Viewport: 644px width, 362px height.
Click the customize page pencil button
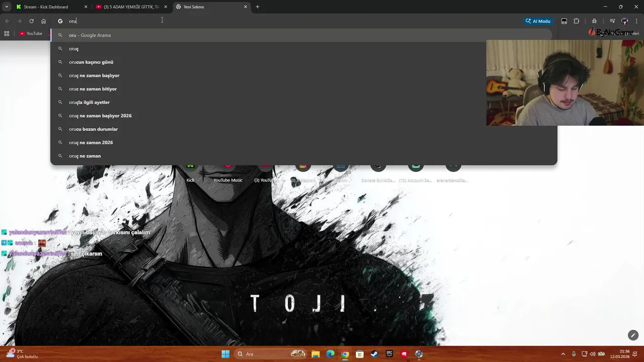pos(633,335)
